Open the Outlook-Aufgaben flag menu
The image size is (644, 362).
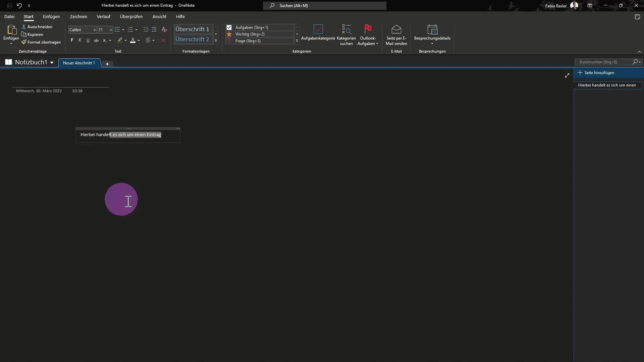[x=368, y=35]
